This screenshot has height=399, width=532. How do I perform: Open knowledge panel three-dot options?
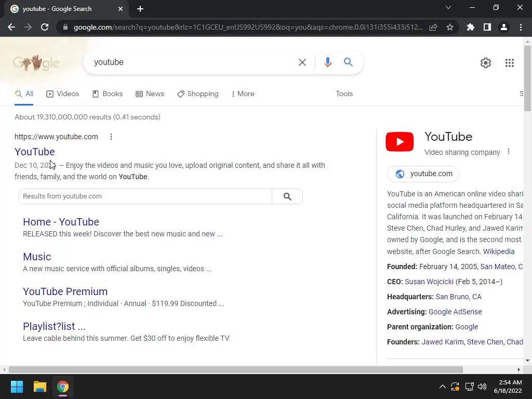[x=508, y=152]
